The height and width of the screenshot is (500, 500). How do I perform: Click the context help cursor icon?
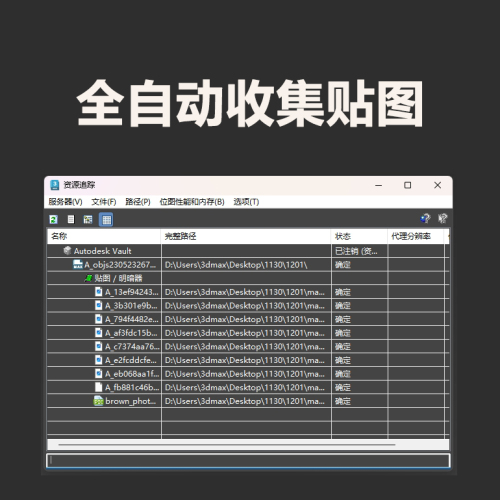coord(443,218)
